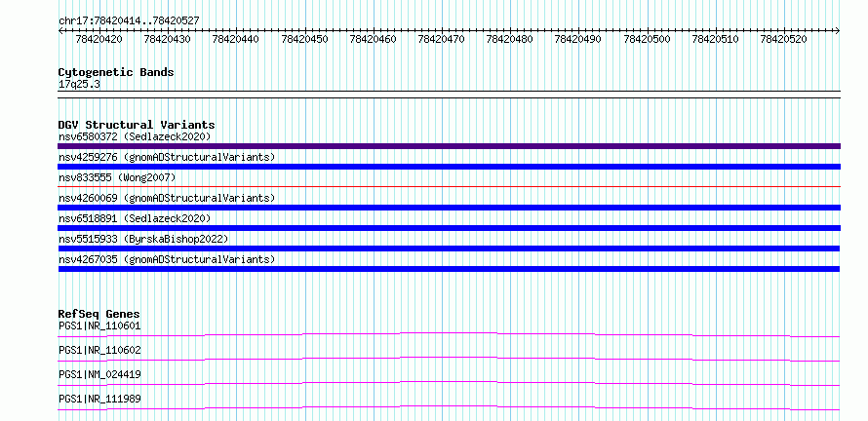Viewport: 868px width, 421px height.
Task: Select variant label nsv5515933 (ByrskaBishop2022)
Action: (143, 239)
